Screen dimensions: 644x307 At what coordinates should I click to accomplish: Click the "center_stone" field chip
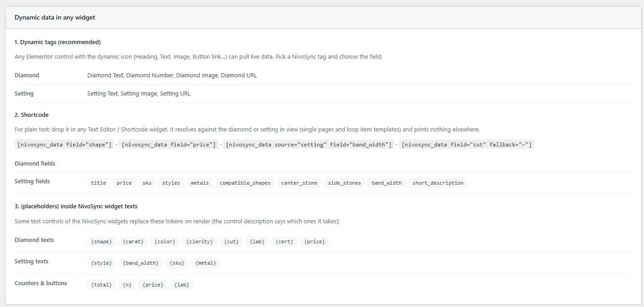click(299, 183)
